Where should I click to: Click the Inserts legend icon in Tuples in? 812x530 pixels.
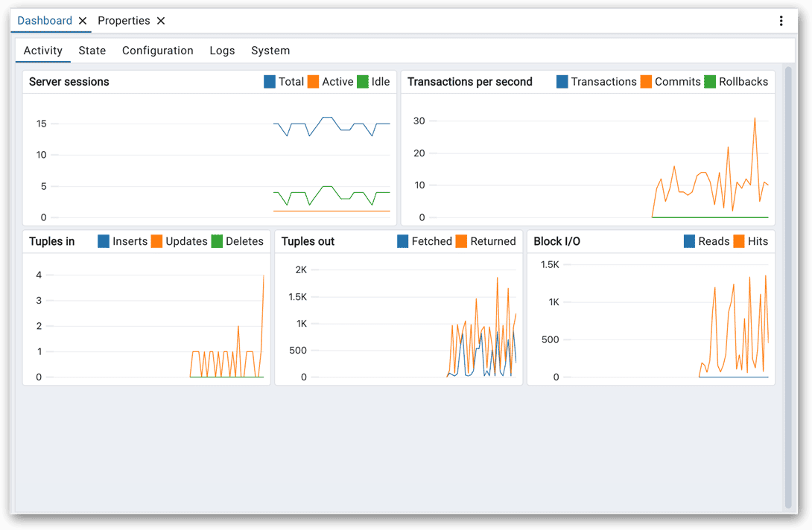coord(102,240)
